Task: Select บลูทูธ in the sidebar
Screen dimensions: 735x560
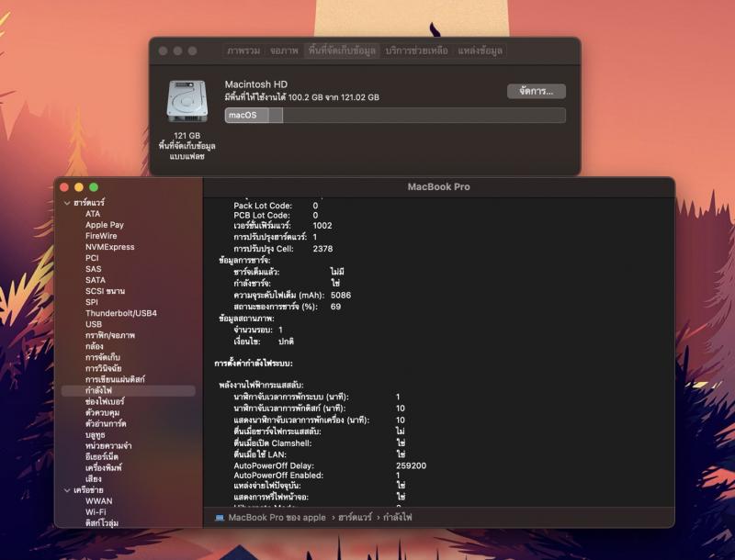Action: click(96, 435)
